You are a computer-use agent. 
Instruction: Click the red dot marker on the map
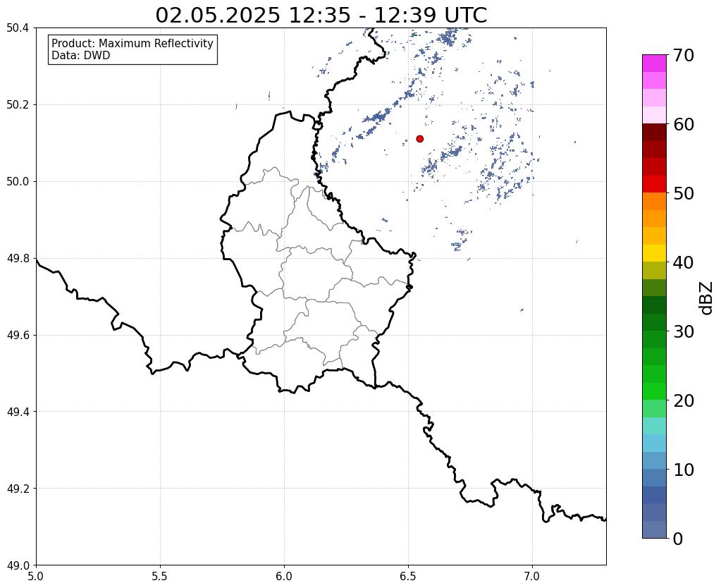pyautogui.click(x=420, y=139)
